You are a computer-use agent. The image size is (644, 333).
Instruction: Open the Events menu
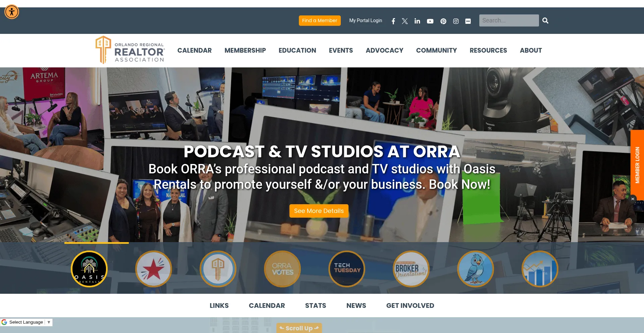pos(341,50)
